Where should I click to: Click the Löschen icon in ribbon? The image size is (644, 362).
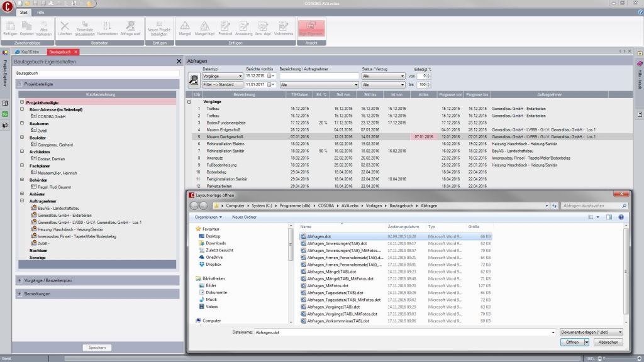click(x=65, y=28)
